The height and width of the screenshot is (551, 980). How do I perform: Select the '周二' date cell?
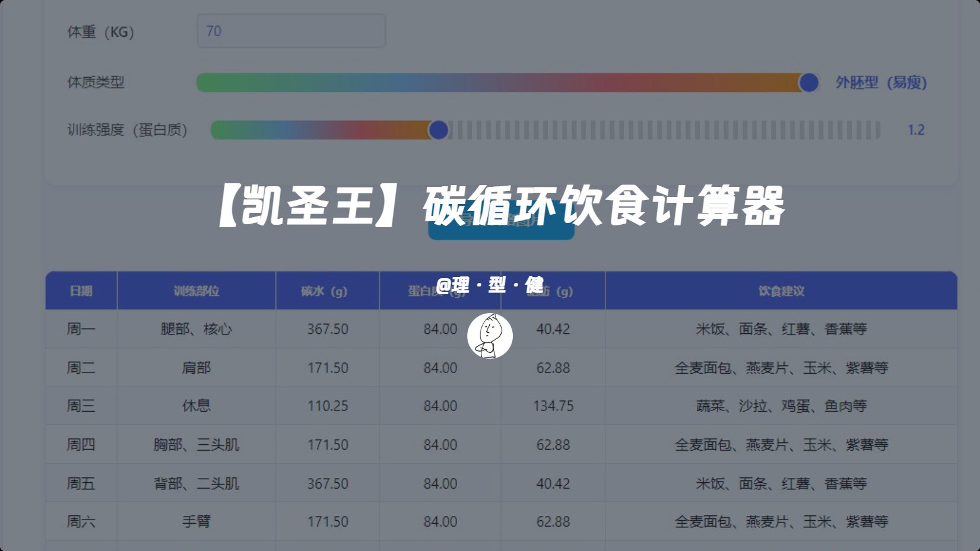pyautogui.click(x=81, y=368)
